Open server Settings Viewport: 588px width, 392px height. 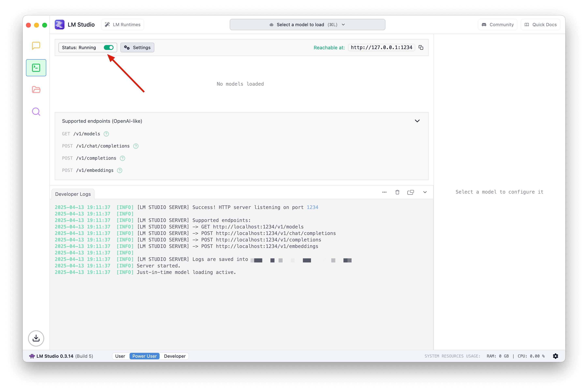(137, 47)
